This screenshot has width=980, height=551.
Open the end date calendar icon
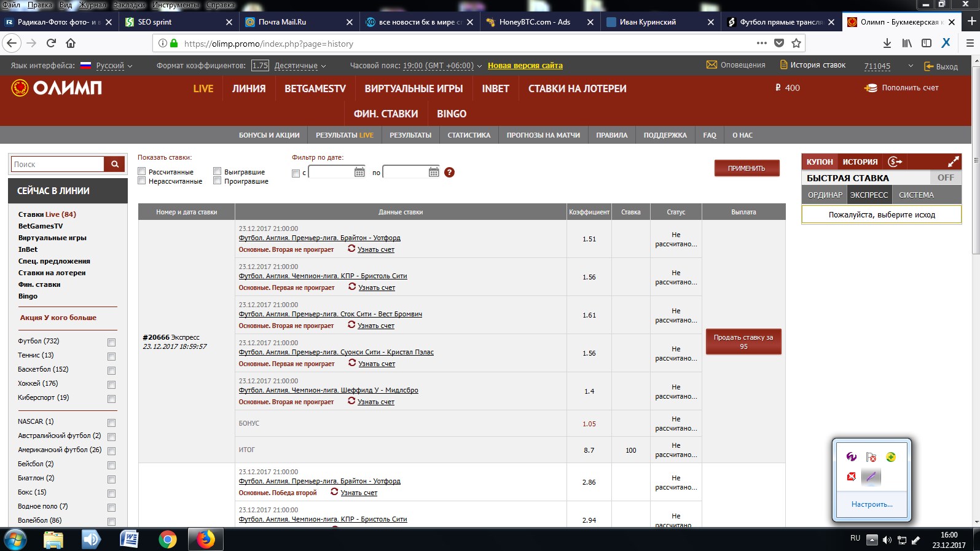434,172
